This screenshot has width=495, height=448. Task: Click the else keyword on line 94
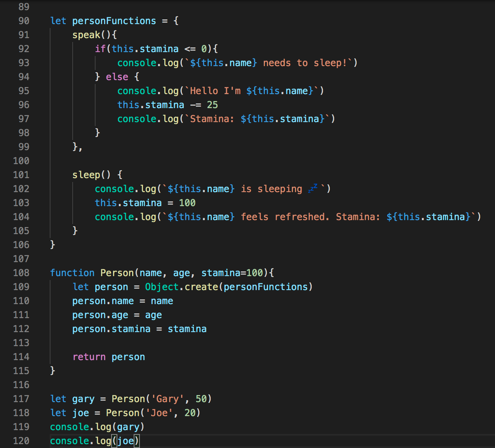pos(117,77)
